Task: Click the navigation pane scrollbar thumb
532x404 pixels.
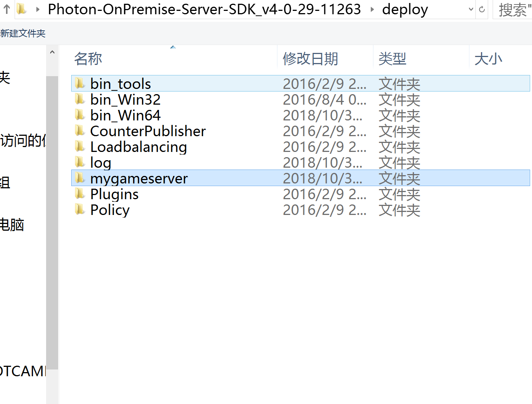Action: 52,223
